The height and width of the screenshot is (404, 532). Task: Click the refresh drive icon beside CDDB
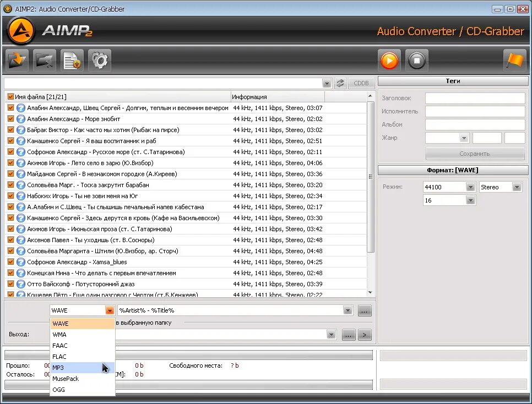[340, 83]
